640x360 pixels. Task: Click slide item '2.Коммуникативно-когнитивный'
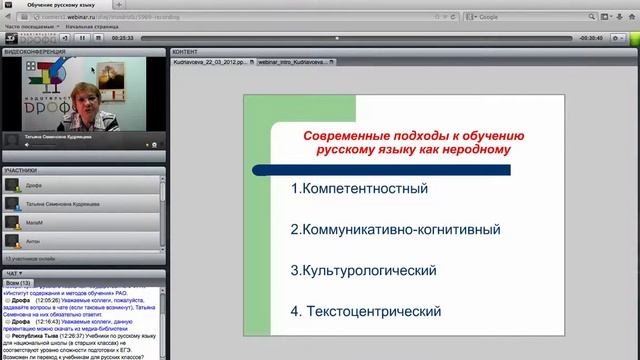click(x=396, y=229)
